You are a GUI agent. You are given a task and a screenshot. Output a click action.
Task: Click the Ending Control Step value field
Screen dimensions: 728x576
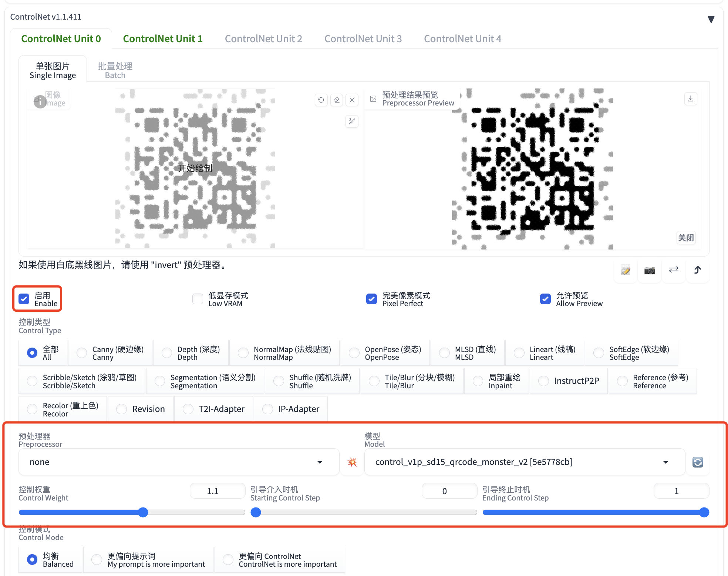(x=681, y=491)
